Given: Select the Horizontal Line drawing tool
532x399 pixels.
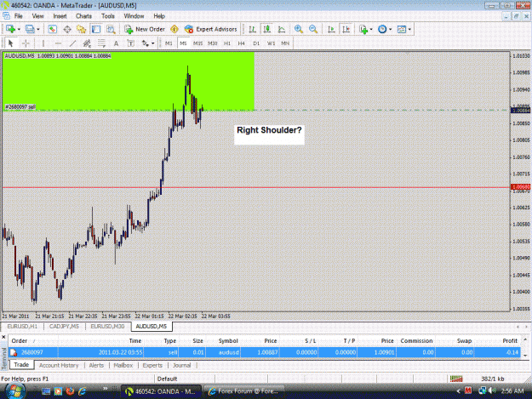Looking at the screenshot, I should tap(58, 43).
